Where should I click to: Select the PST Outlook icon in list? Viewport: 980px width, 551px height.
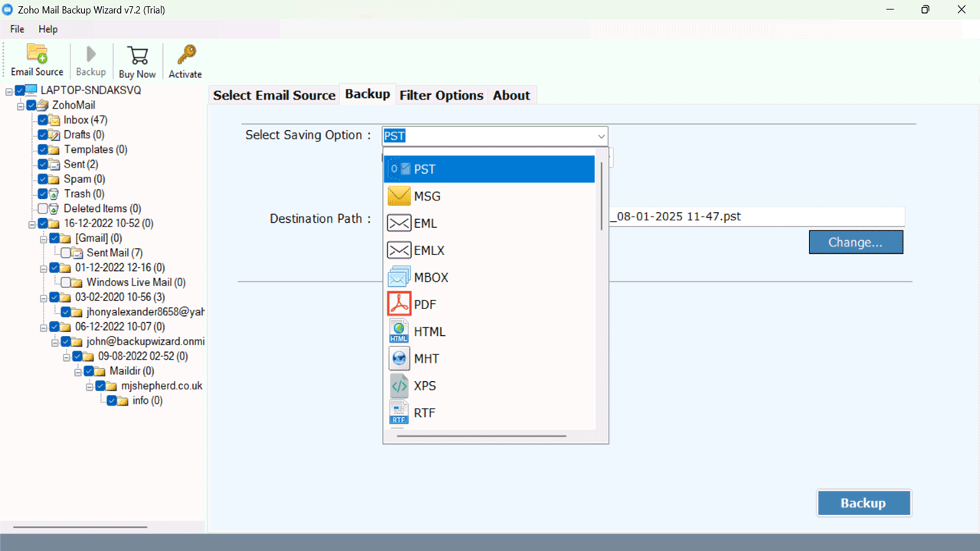(x=399, y=169)
